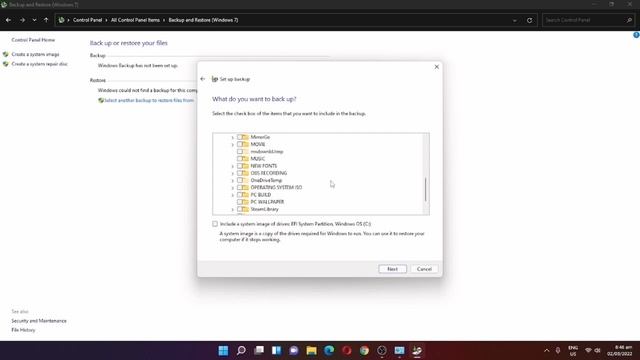Screen dimensions: 640x360
Task: Click Create a system repair disc link
Action: tap(40, 64)
